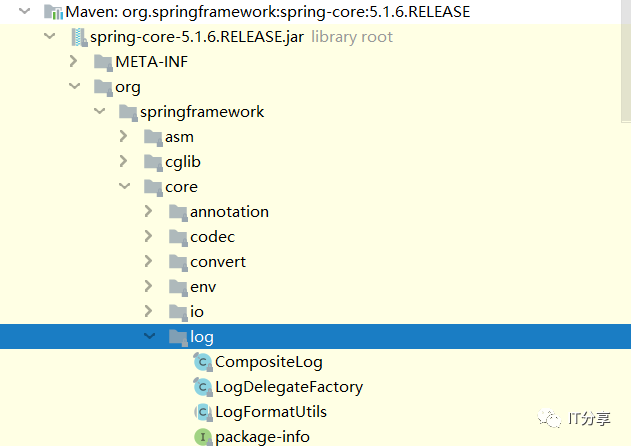Open the package-info file
The image size is (631, 446).
(262, 437)
